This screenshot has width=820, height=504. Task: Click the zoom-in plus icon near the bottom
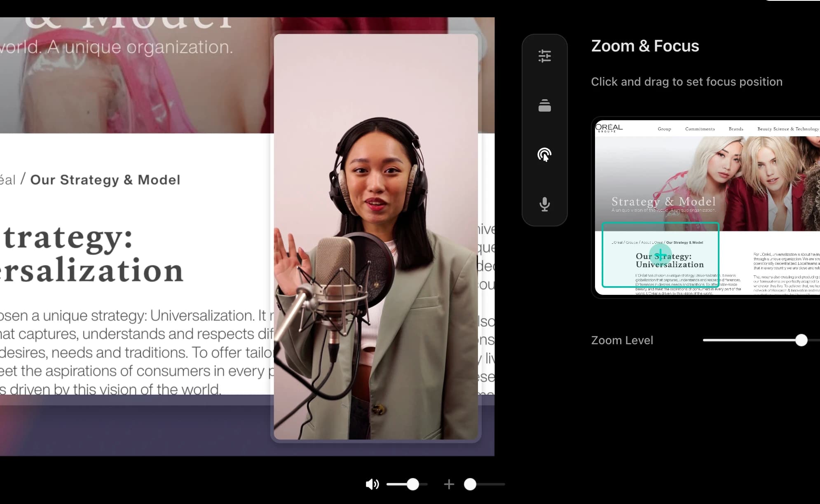pos(449,484)
